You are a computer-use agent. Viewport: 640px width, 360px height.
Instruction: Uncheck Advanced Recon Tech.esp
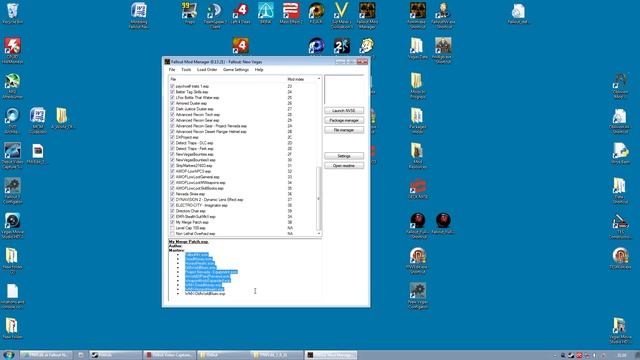pos(172,115)
